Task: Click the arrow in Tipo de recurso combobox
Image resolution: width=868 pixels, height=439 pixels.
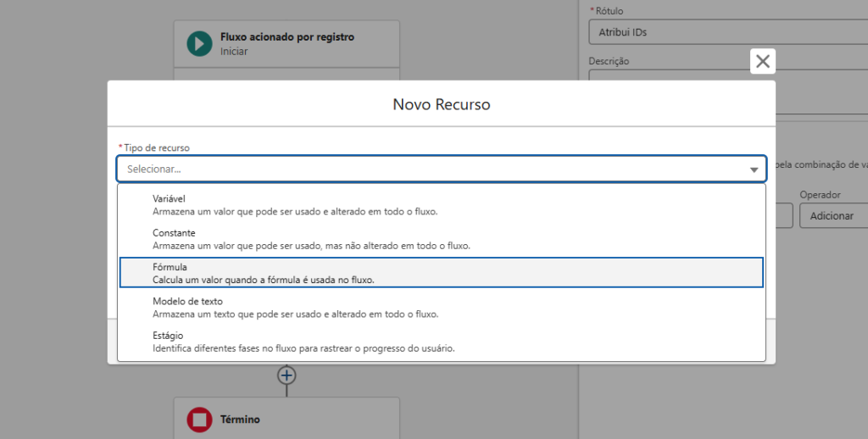Action: (x=754, y=169)
